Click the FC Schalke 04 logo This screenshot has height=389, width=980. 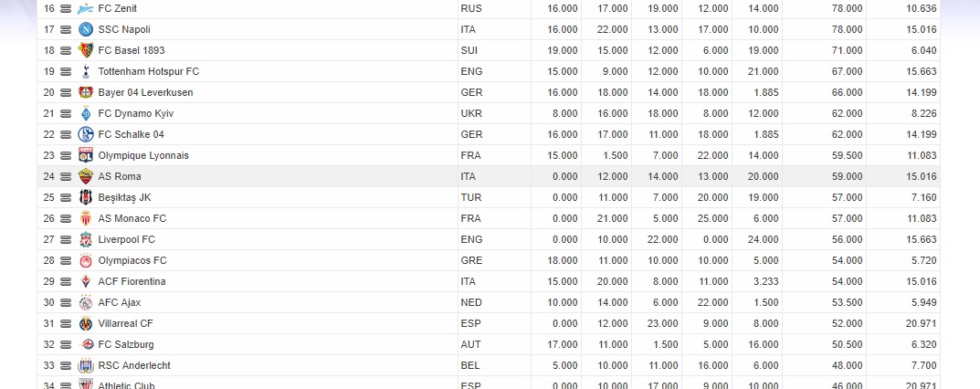tap(86, 134)
